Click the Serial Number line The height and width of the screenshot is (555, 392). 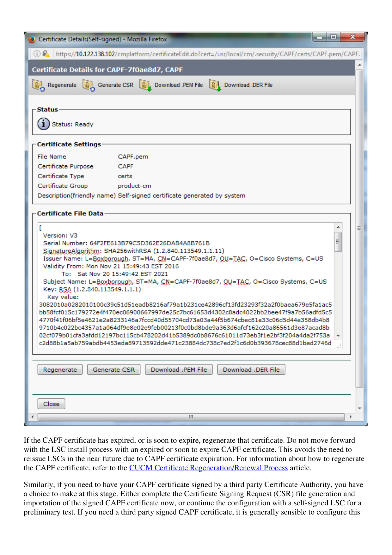126,243
